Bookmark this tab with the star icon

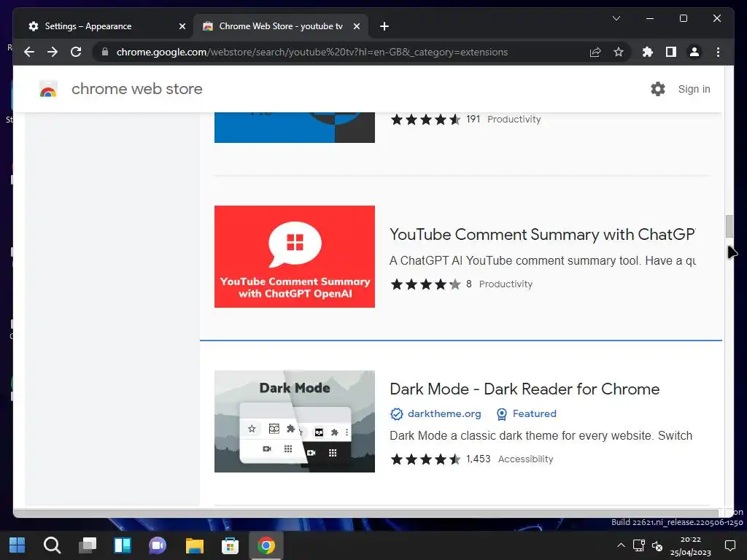(x=619, y=52)
